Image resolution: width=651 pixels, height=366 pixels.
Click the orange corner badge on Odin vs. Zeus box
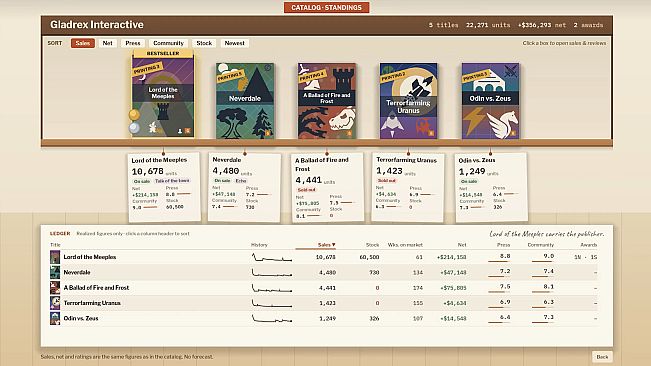coord(513,133)
